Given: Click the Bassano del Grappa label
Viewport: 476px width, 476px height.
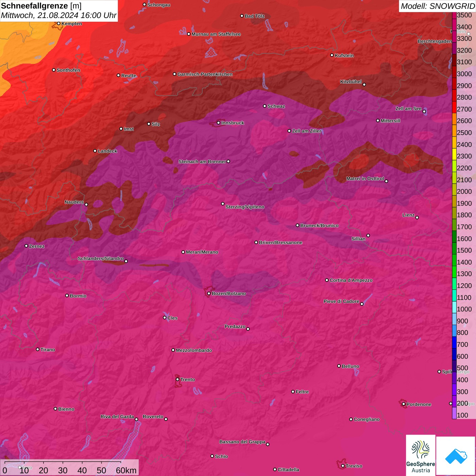Looking at the screenshot, I should (242, 442).
